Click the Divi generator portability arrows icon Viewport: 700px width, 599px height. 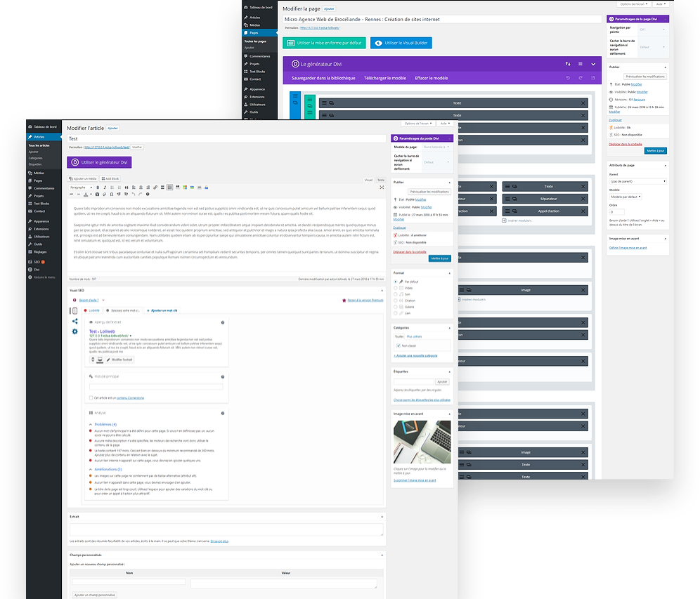568,64
